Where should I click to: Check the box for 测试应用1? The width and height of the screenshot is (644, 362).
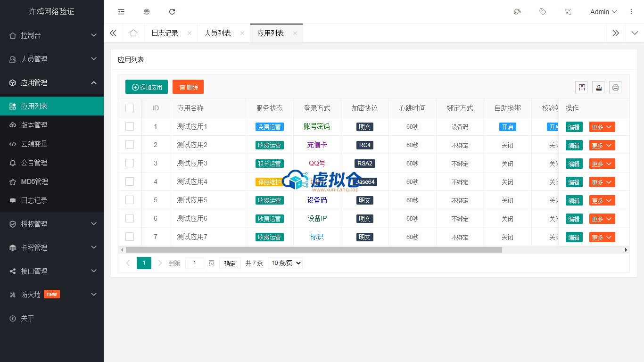130,126
